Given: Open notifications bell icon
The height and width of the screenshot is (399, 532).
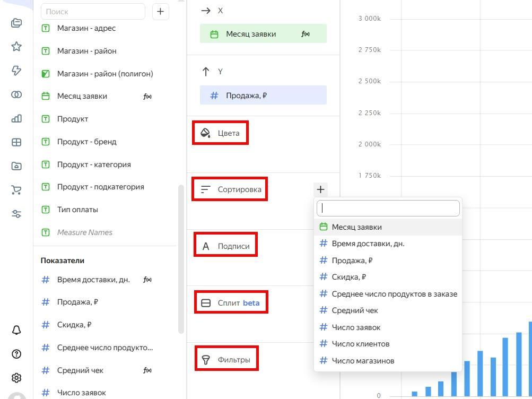Looking at the screenshot, I should pyautogui.click(x=16, y=330).
